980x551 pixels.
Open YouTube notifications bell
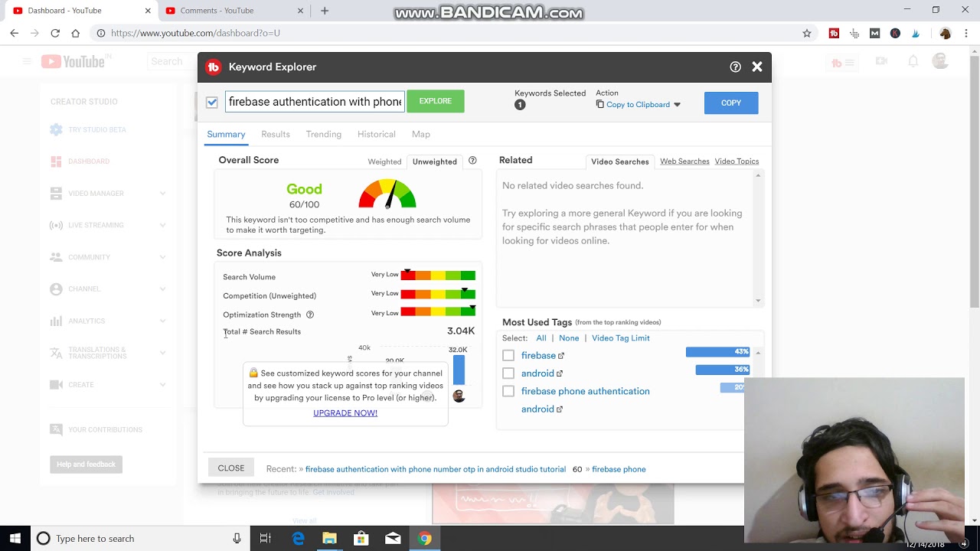pyautogui.click(x=913, y=61)
